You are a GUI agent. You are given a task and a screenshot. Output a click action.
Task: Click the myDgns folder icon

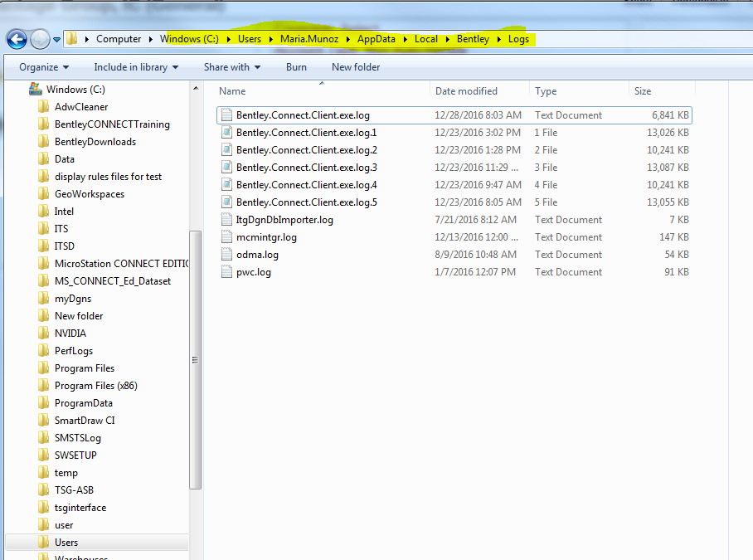[x=43, y=298]
